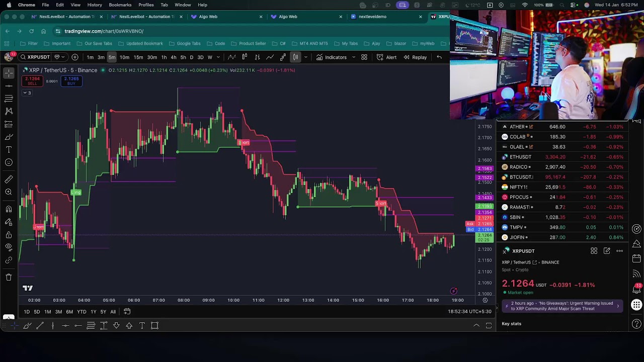This screenshot has height=362, width=644.
Task: Click the tradingview.com address bar
Action: 104,31
